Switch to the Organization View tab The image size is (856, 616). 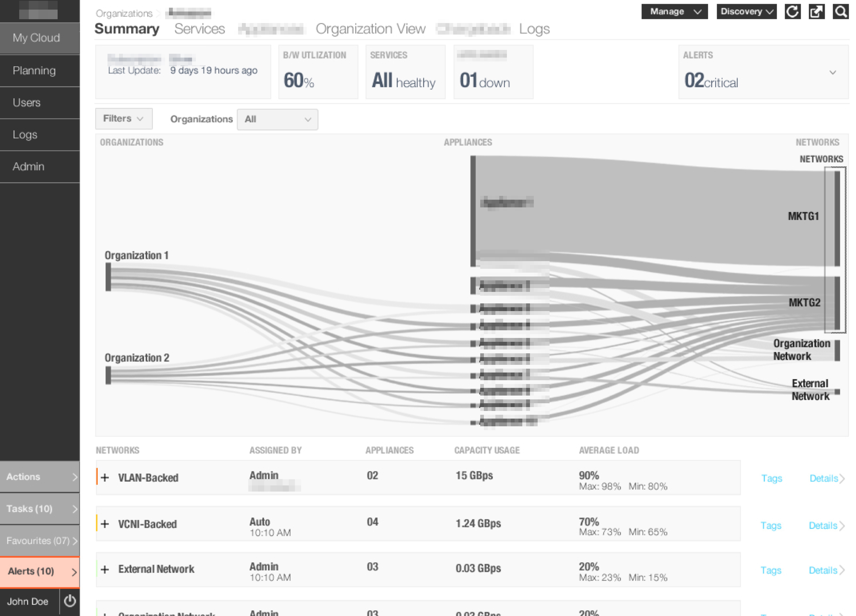pyautogui.click(x=371, y=29)
